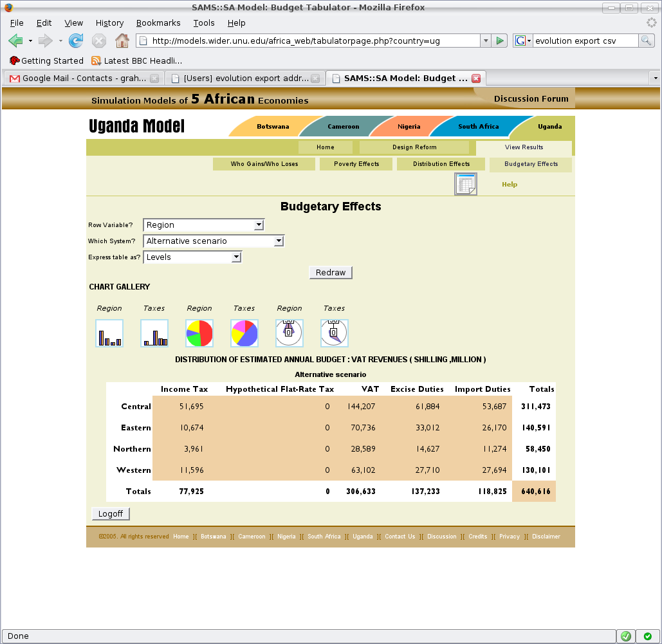Go to Firefox home page icon
This screenshot has height=644, width=662.
click(122, 41)
